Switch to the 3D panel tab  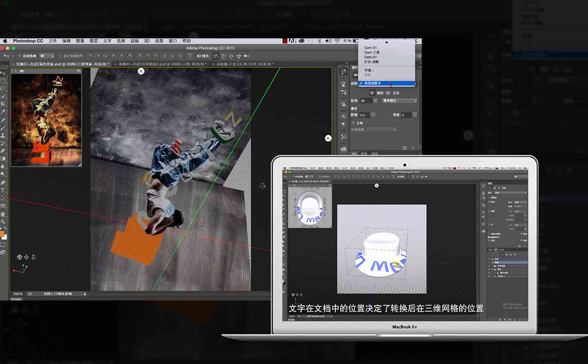[354, 154]
